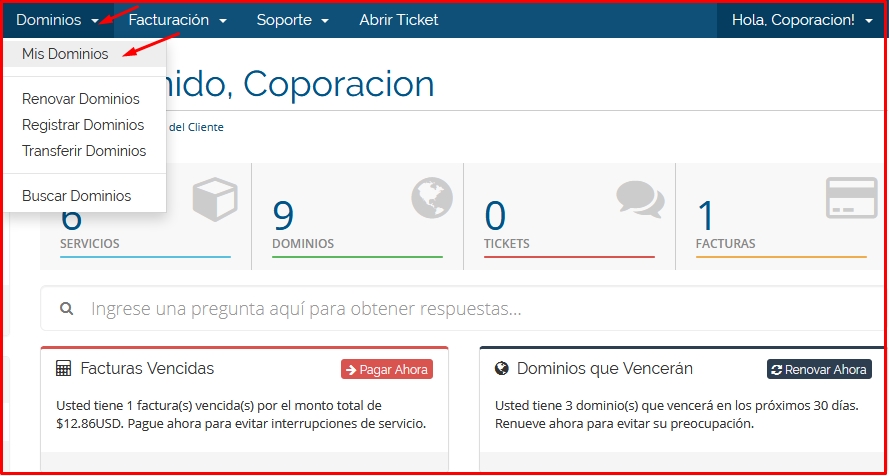Open the 1 FACTURAS stat tile
The width and height of the screenshot is (889, 476).
781,216
